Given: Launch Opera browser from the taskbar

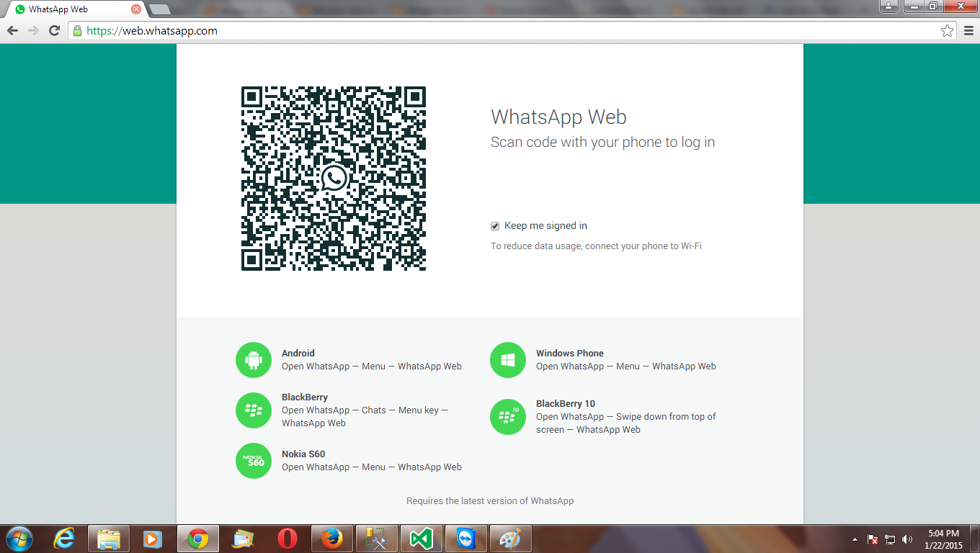Looking at the screenshot, I should click(288, 539).
